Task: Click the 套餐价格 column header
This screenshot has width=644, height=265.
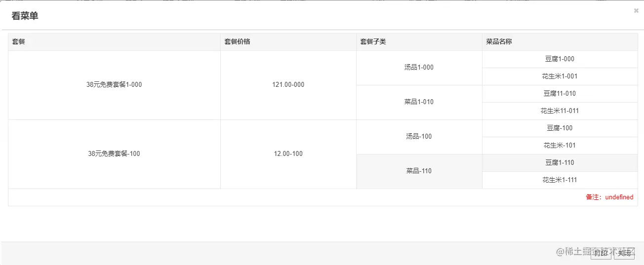Action: tap(237, 42)
